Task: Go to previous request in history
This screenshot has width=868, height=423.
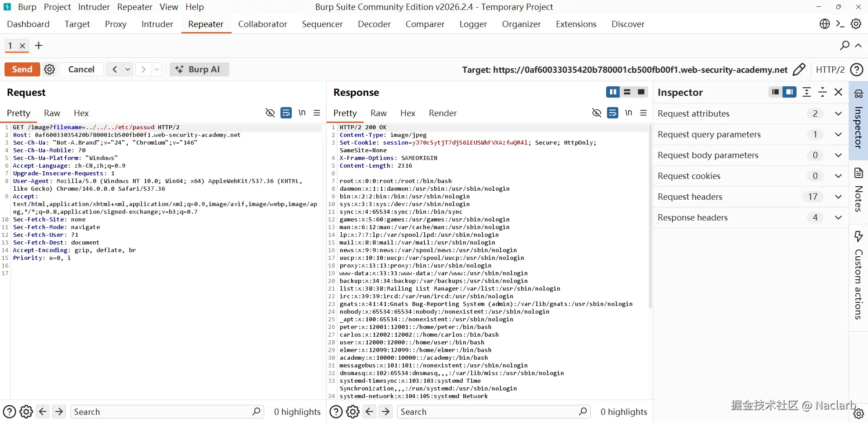Action: 114,69
